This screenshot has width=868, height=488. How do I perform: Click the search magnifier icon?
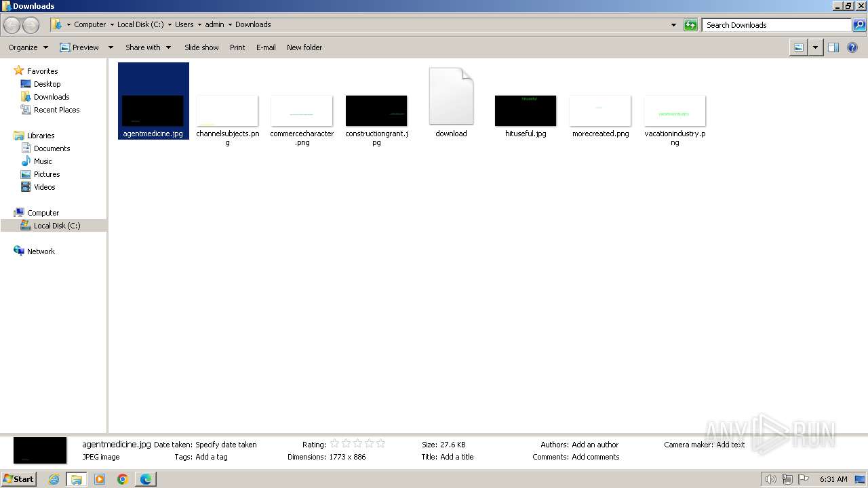click(x=859, y=25)
